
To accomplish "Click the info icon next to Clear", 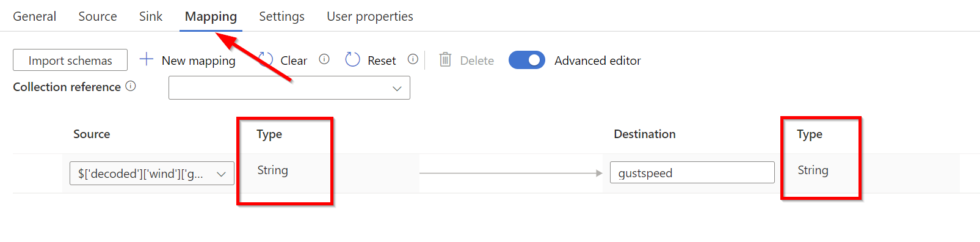I will (324, 59).
